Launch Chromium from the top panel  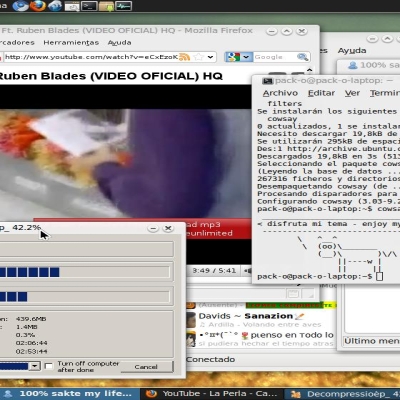(20, 6)
